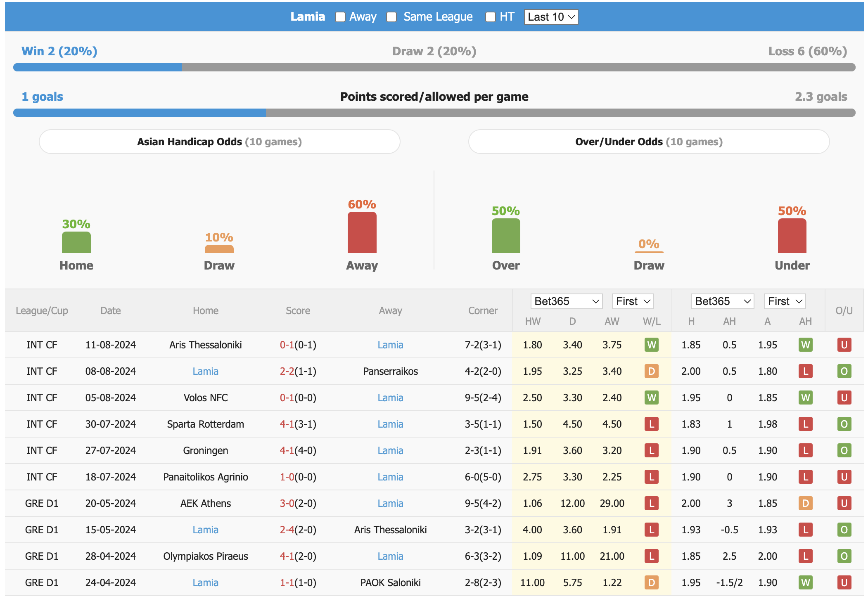Click the U badge in PAOK Saloniki row
The image size is (868, 601).
tap(844, 582)
